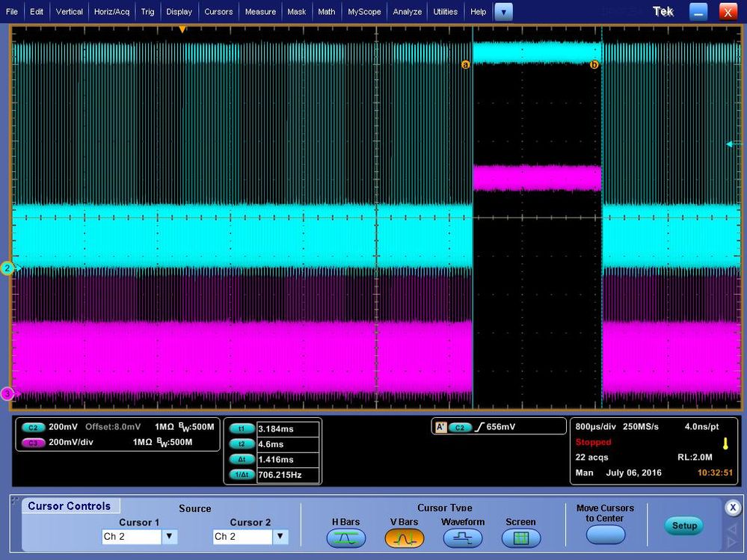Click the 22 acqs counter

[x=591, y=457]
